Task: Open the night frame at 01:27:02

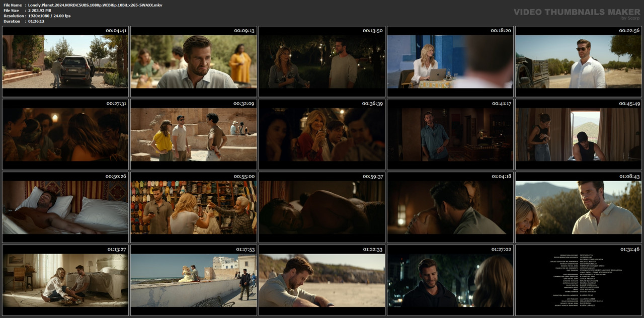Action: tap(450, 280)
